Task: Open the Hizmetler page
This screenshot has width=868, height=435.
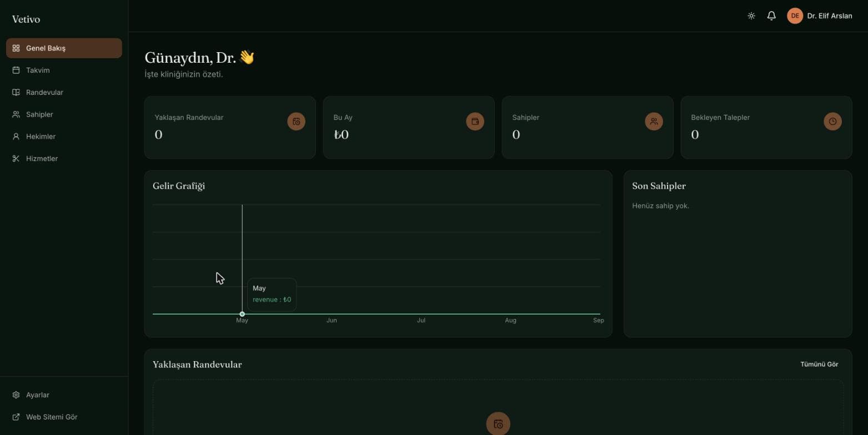Action: [x=64, y=159]
